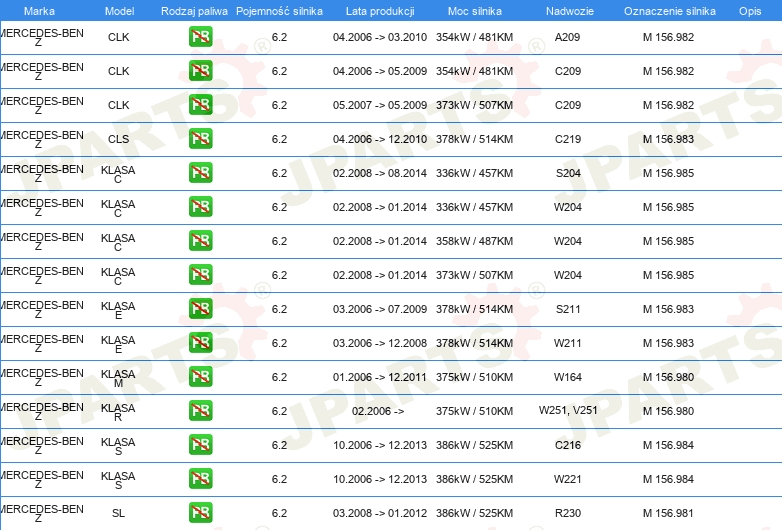The width and height of the screenshot is (782, 530).
Task: Click the Rodzaj paliwa column header
Action: [194, 11]
